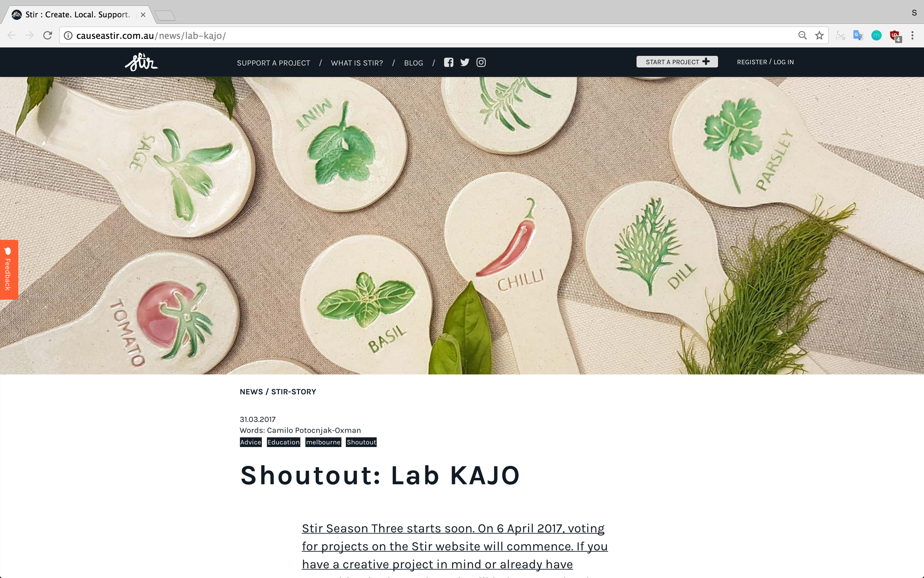Viewport: 924px width, 578px height.
Task: Click Register / Log In link
Action: (x=765, y=62)
